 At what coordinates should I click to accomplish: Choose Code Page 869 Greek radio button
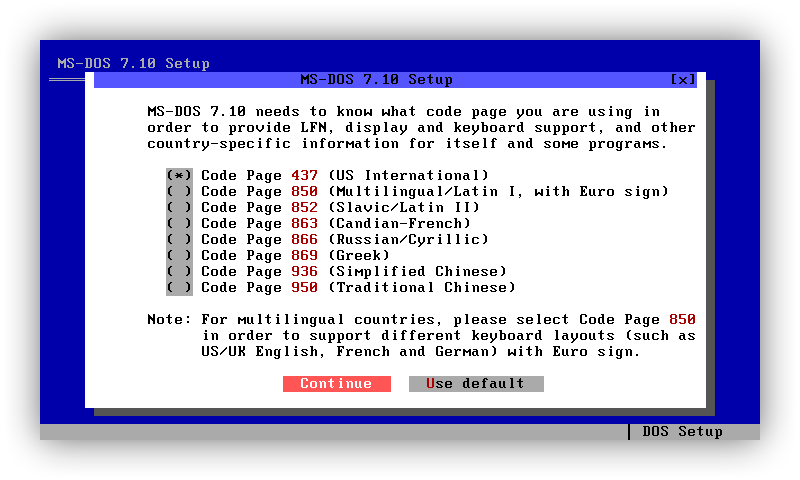179,256
